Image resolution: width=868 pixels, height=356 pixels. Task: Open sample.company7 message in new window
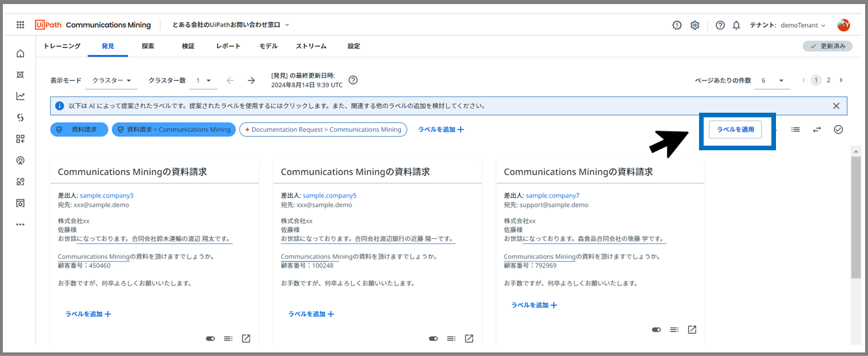click(692, 329)
